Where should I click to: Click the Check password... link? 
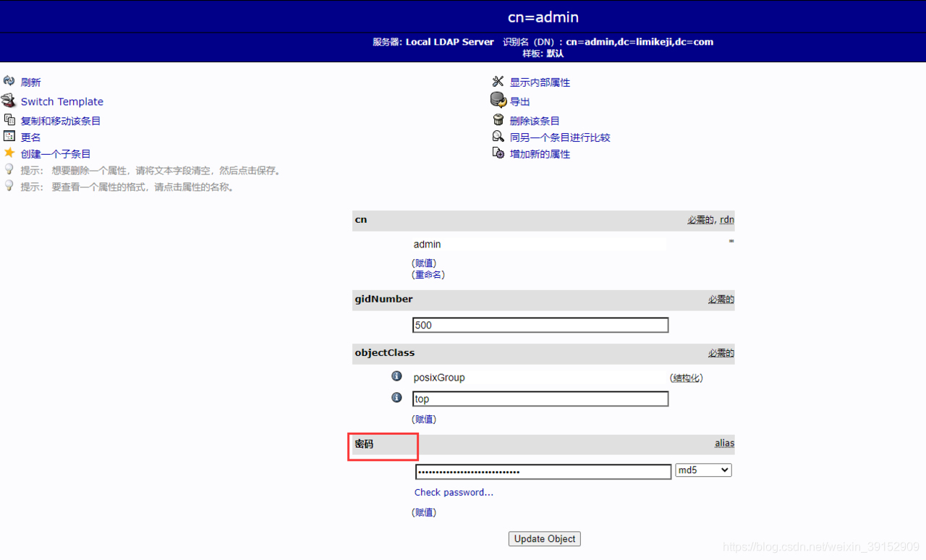(x=454, y=492)
